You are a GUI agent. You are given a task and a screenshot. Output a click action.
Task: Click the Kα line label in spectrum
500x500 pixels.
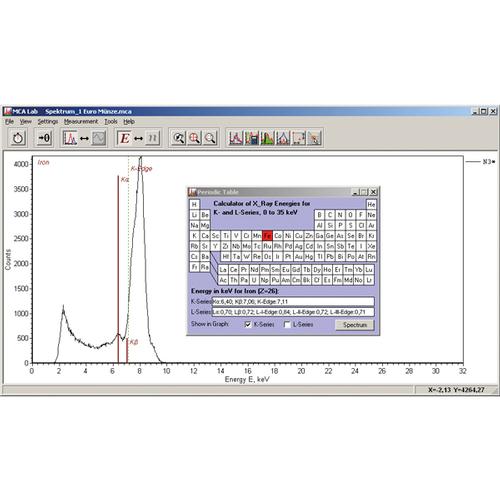tap(125, 180)
